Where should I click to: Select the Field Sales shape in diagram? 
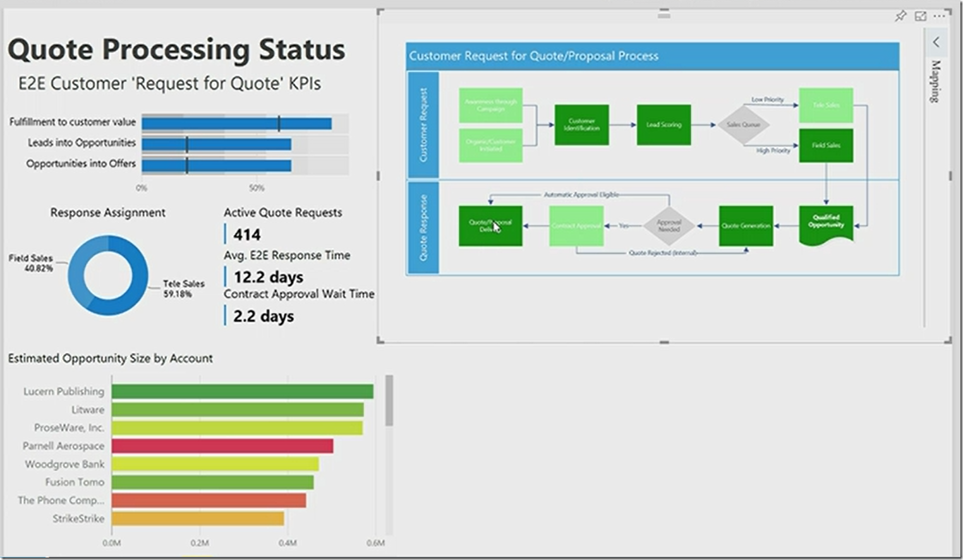826,145
